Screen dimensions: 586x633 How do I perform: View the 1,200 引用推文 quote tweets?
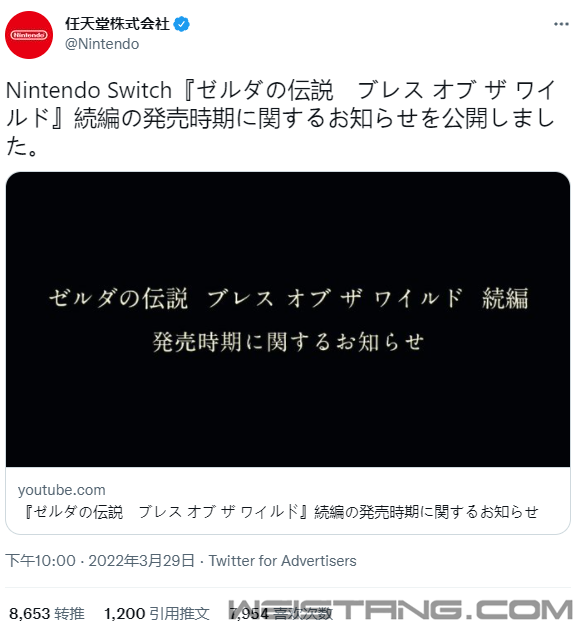[x=157, y=614]
